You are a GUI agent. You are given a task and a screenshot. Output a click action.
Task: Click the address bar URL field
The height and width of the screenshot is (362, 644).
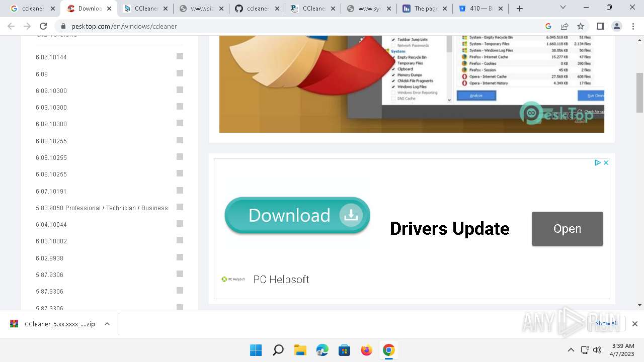302,26
